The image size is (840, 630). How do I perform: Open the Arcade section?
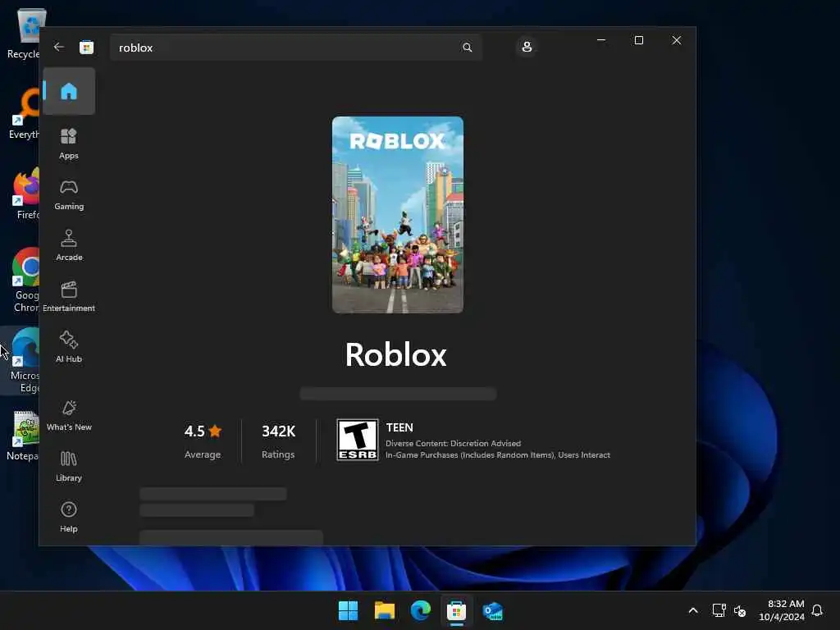tap(69, 245)
